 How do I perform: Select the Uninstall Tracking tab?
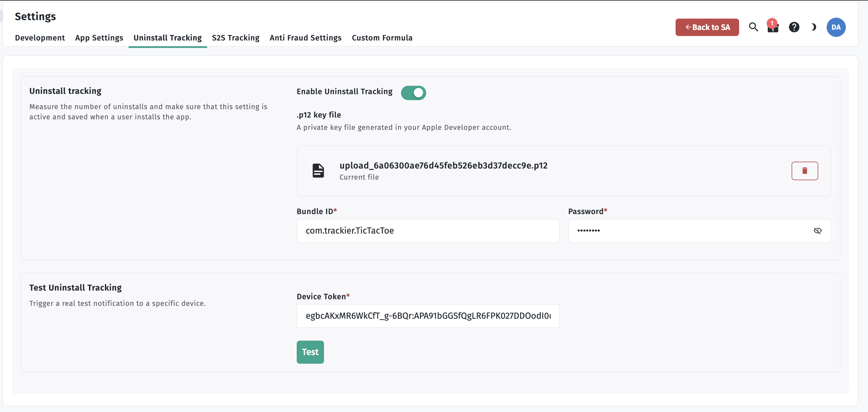pos(168,38)
